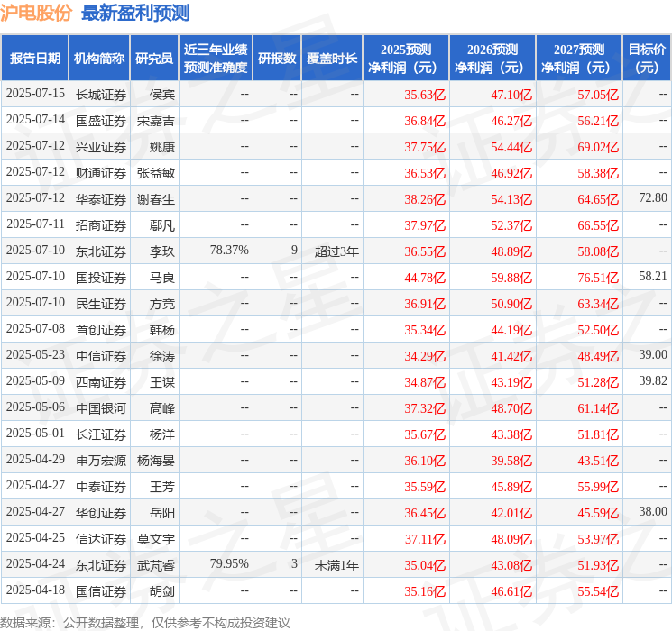Click researcher name 张益敏
The height and width of the screenshot is (631, 672).
(x=155, y=173)
